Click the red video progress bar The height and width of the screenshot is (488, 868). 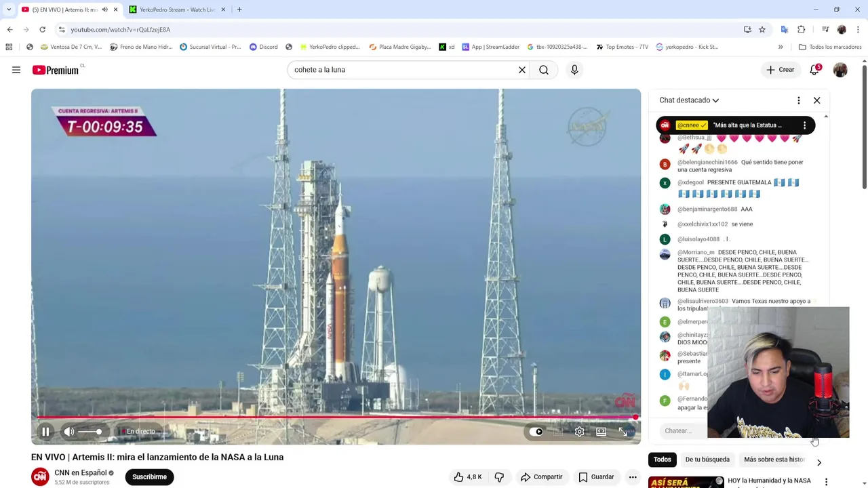(336, 417)
